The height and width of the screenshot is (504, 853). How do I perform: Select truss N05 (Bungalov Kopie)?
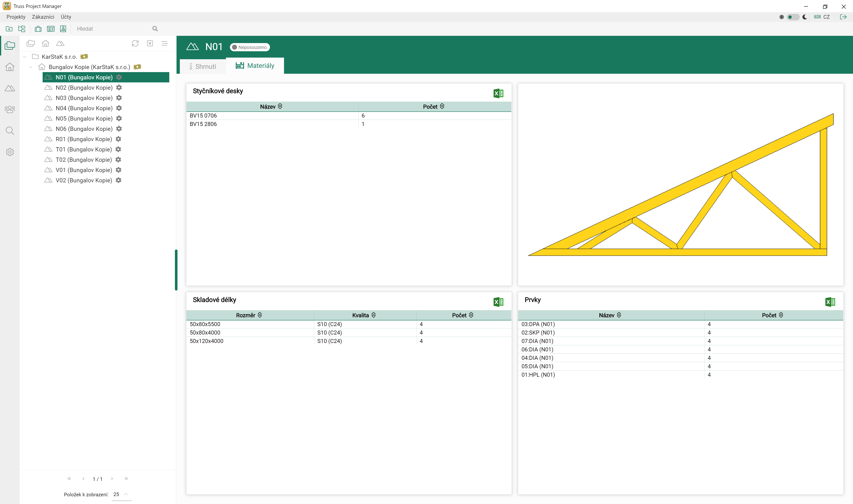(84, 118)
